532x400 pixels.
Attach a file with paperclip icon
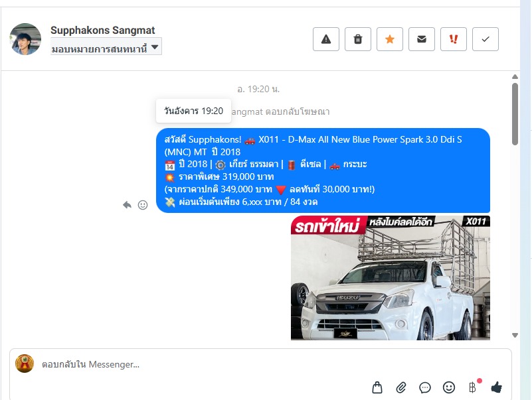point(401,387)
